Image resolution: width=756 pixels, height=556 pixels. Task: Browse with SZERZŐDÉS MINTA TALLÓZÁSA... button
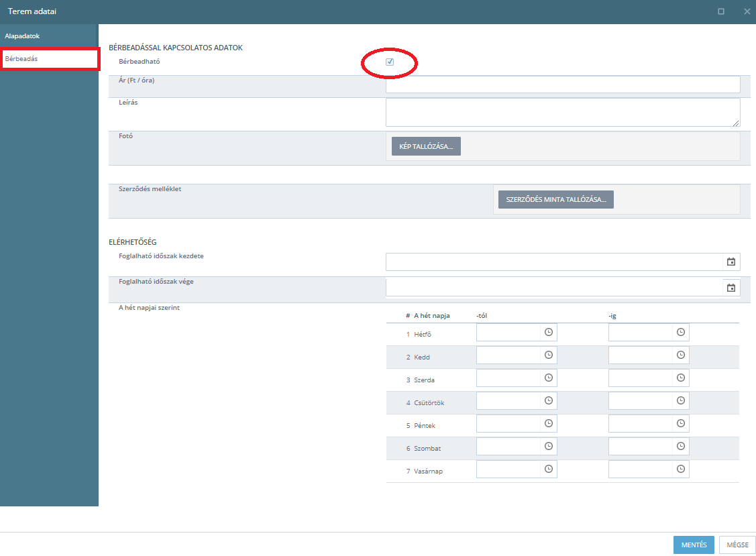click(x=556, y=199)
